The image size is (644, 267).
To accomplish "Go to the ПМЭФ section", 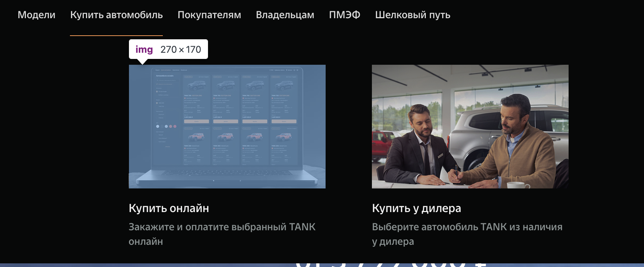I will [344, 15].
